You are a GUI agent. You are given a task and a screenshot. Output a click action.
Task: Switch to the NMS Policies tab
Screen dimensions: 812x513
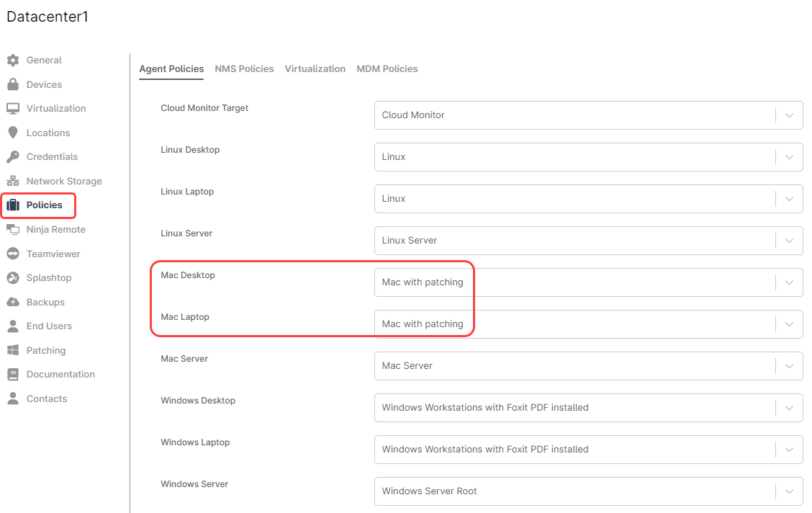point(244,69)
